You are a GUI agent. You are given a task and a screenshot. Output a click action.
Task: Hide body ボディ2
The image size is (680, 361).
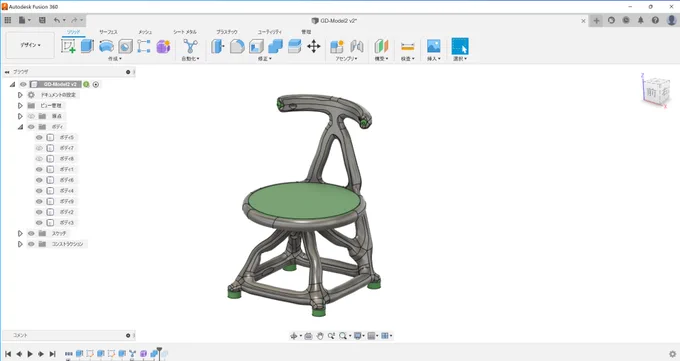point(39,212)
